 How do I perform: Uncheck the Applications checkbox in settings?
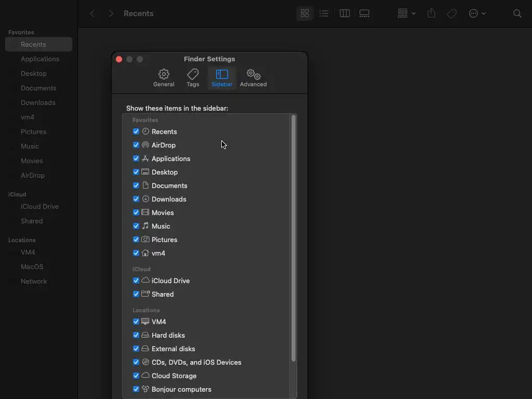(x=136, y=159)
